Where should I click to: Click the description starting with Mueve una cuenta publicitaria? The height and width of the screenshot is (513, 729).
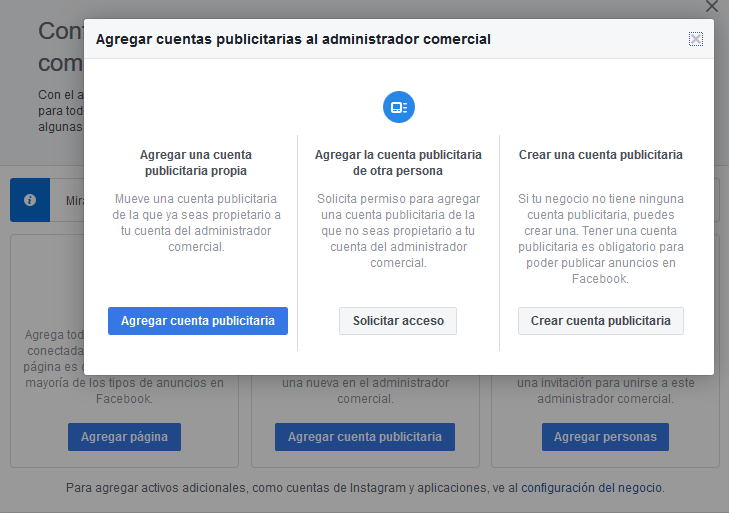[196, 223]
